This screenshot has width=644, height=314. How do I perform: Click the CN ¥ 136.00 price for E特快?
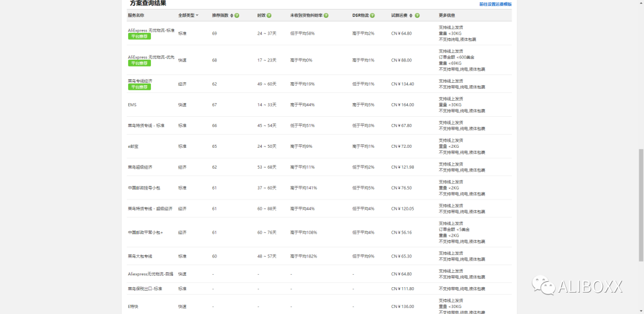(x=402, y=306)
